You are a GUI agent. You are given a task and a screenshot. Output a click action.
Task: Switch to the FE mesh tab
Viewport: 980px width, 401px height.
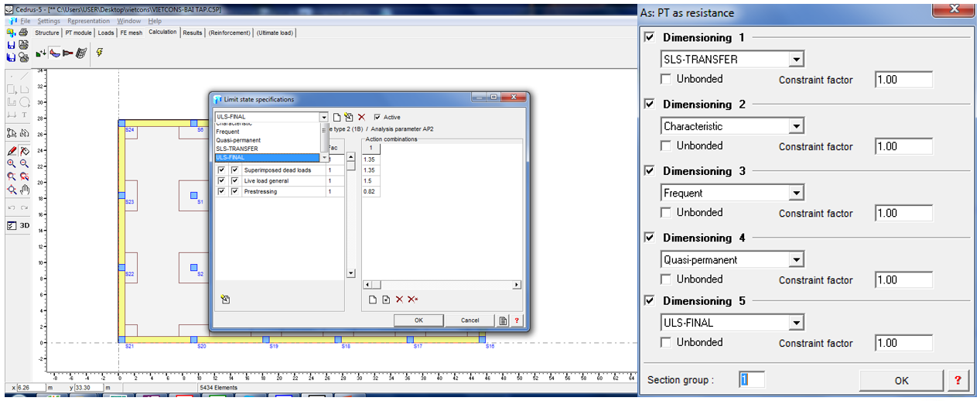point(131,33)
